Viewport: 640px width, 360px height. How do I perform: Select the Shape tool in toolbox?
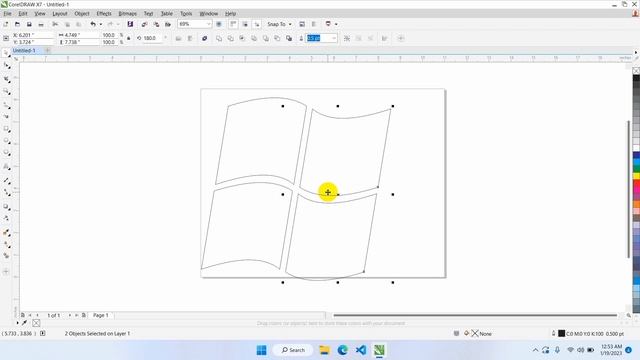(6, 66)
